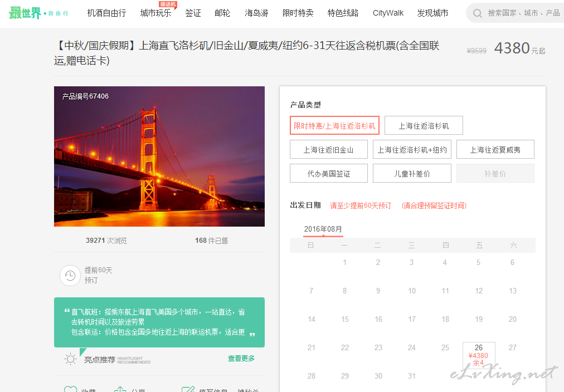
Task: Click the clock icon beside 提前60天预订
Action: click(70, 276)
